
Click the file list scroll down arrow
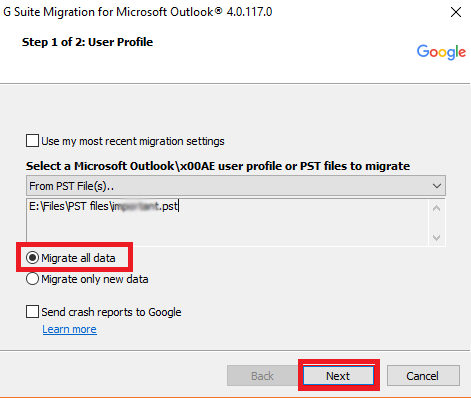tap(437, 237)
